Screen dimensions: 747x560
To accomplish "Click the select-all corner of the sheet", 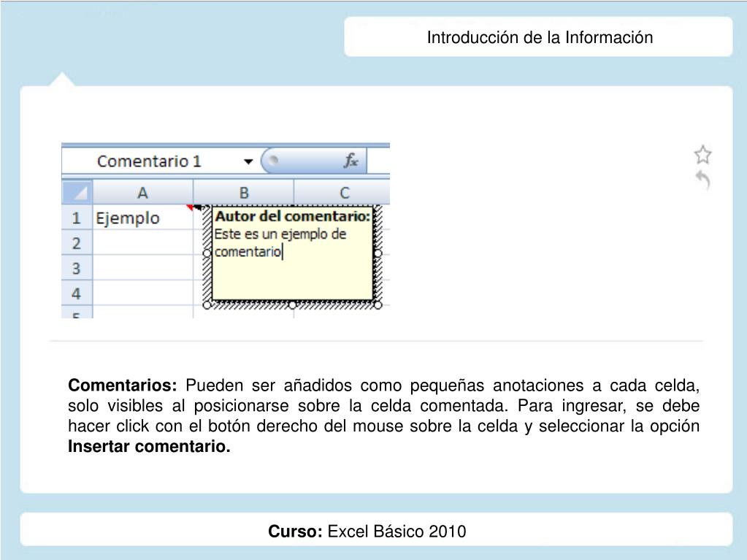I will coord(77,192).
